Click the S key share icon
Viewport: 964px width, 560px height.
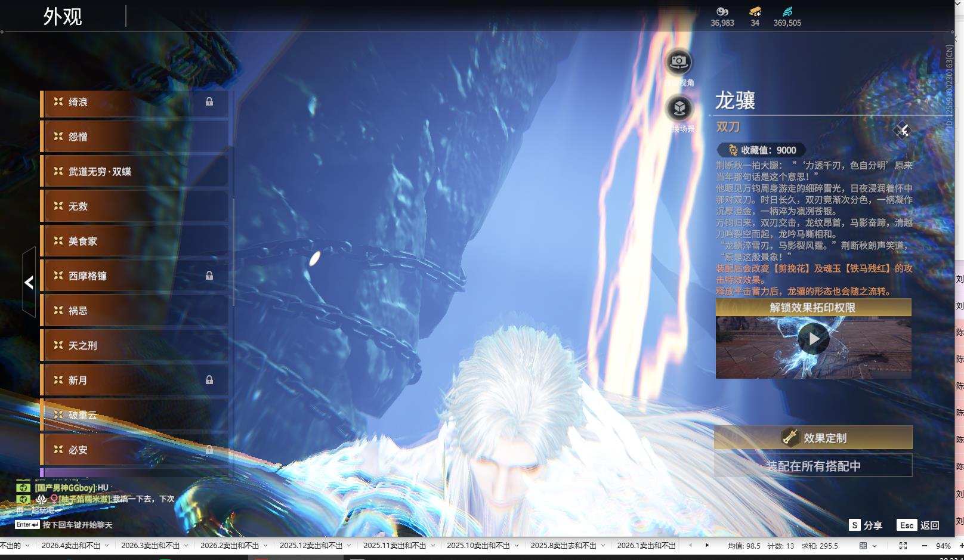coord(854,525)
